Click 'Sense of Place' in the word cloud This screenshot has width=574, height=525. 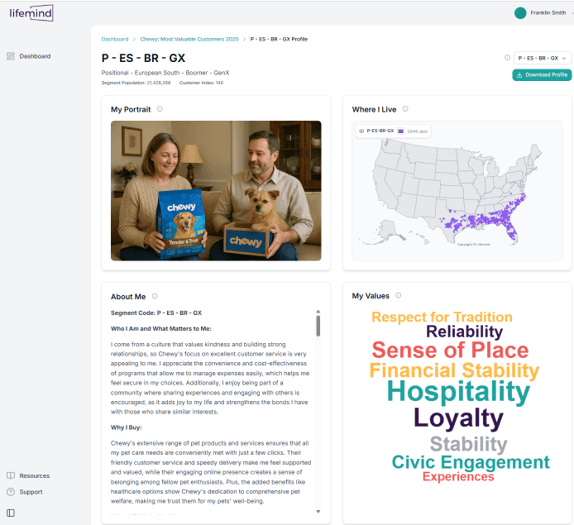pos(450,350)
